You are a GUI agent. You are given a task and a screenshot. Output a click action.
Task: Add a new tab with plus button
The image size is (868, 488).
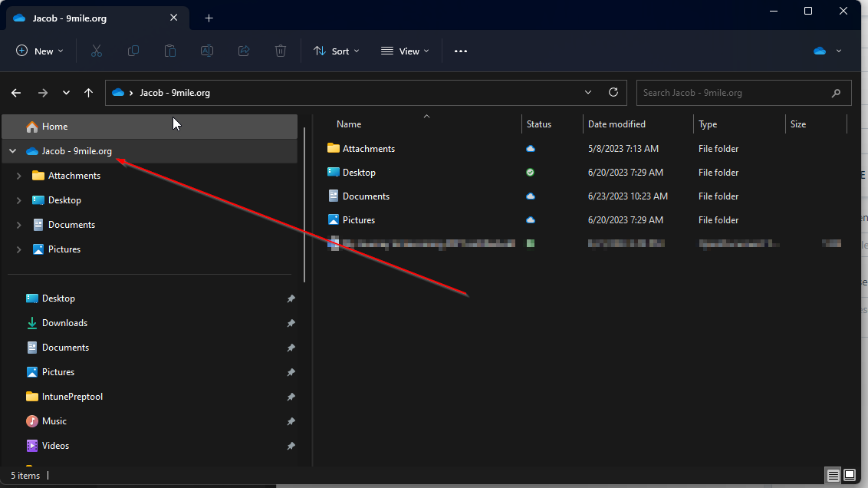209,18
